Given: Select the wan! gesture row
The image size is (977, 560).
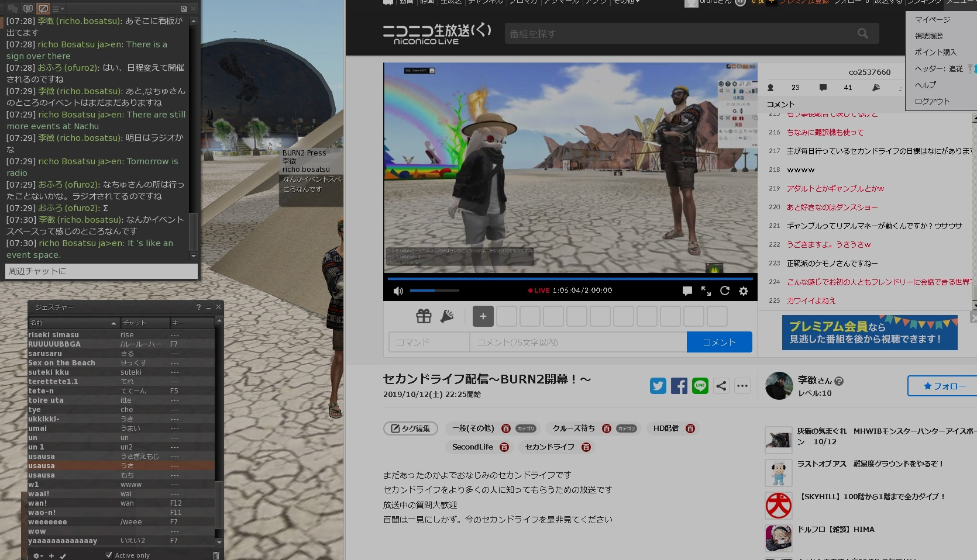Looking at the screenshot, I should (x=121, y=503).
